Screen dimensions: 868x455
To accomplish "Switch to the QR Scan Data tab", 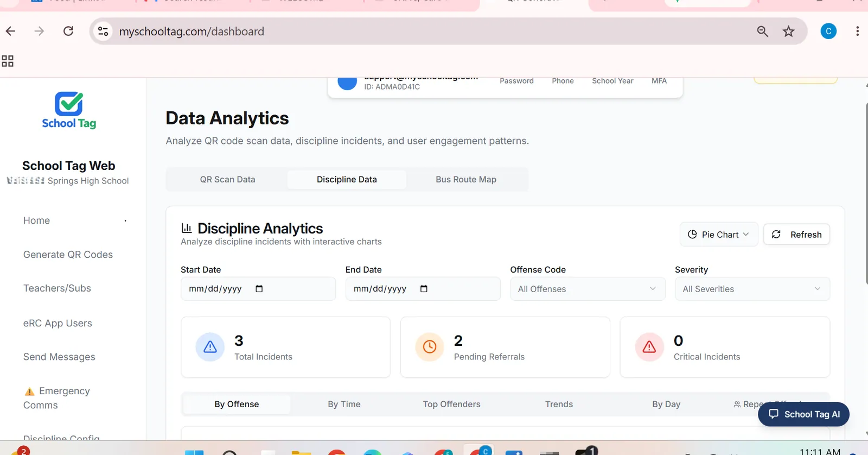I will click(228, 180).
